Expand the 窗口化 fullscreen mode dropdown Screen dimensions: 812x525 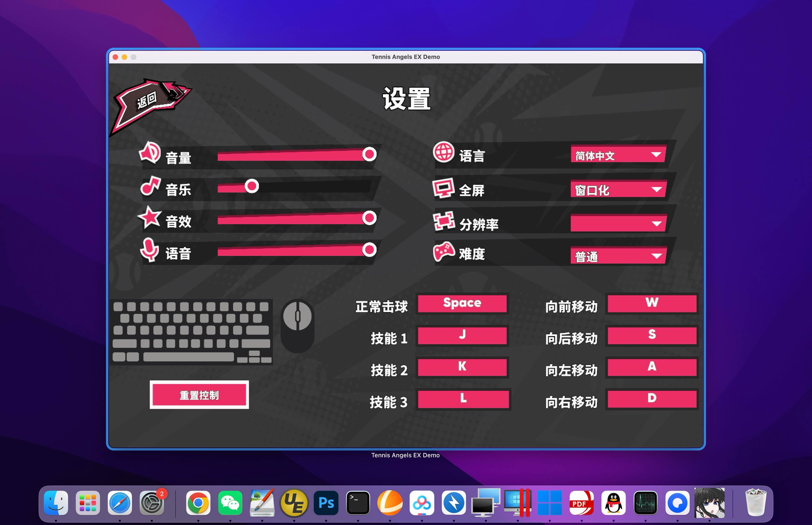tap(618, 189)
